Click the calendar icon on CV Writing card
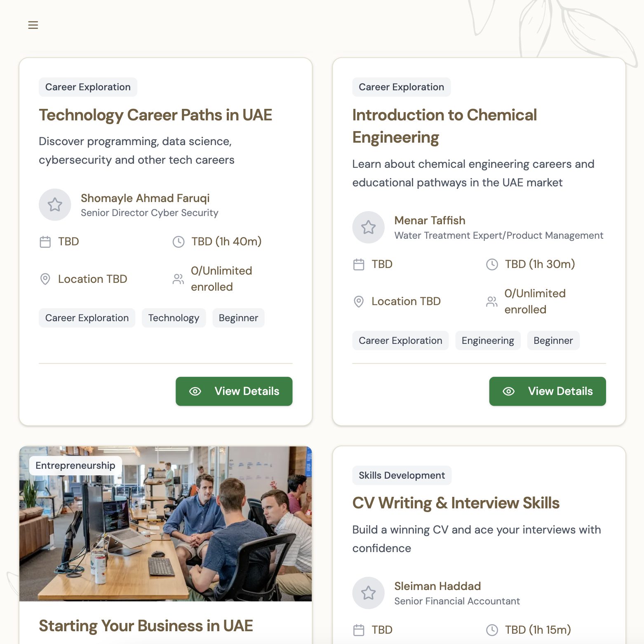Screen dimensions: 644x644 (359, 630)
